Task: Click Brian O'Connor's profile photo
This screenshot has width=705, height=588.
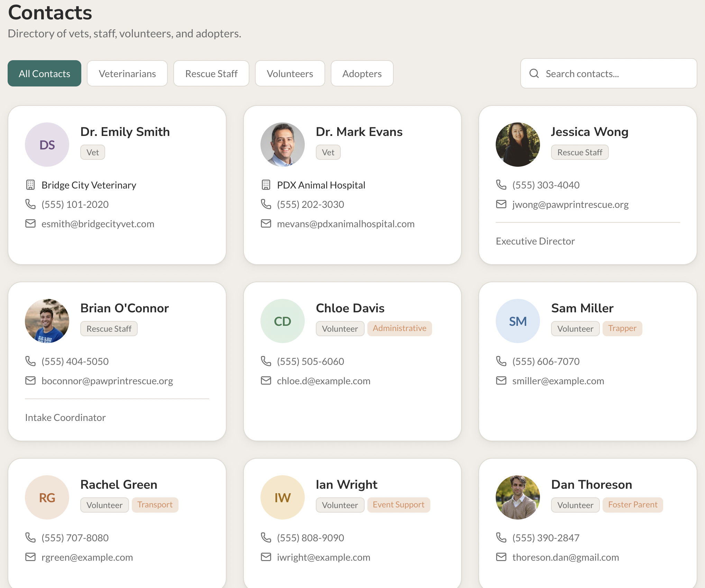Action: (47, 321)
